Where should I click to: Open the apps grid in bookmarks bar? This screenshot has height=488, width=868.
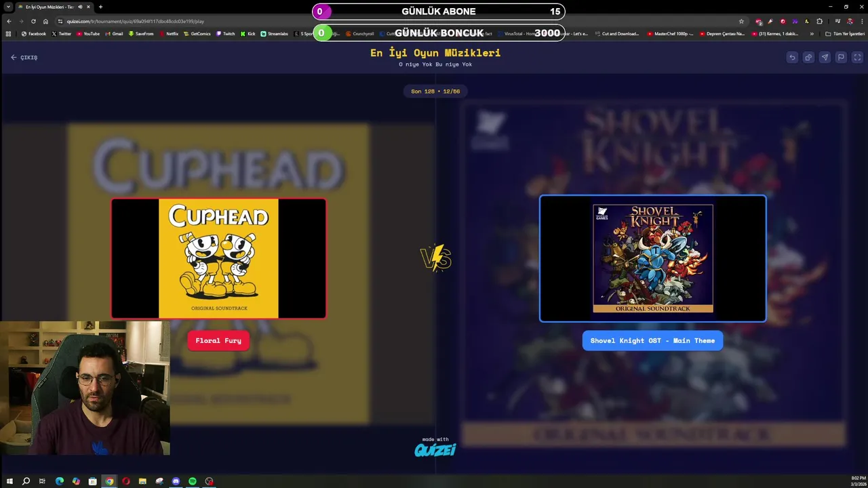point(8,34)
